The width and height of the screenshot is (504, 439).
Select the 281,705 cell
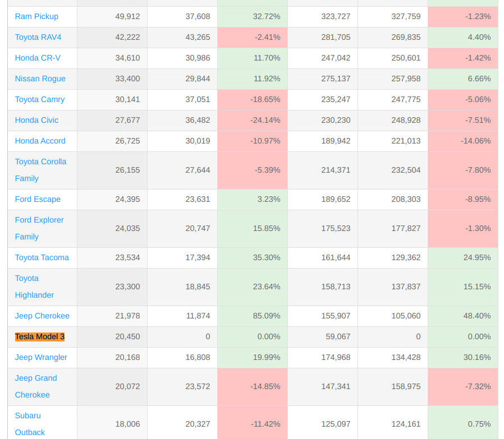(323, 38)
